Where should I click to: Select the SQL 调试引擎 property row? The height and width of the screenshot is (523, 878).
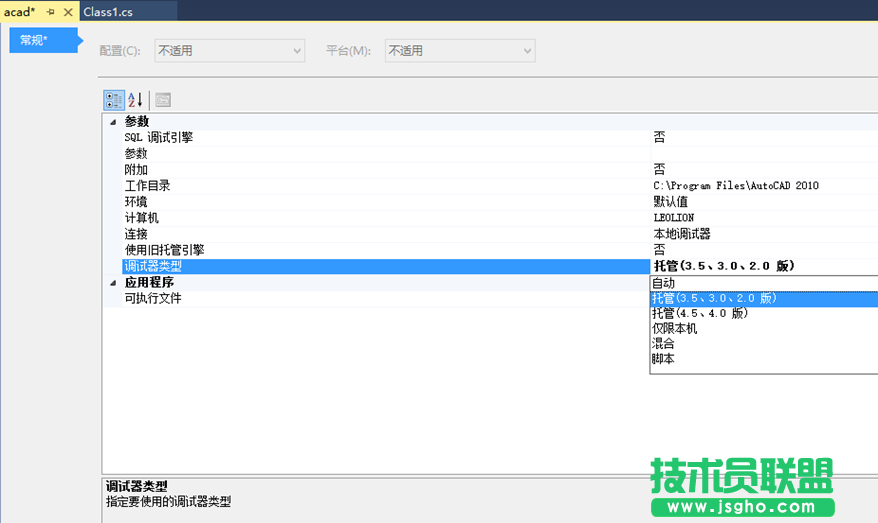tap(386, 138)
